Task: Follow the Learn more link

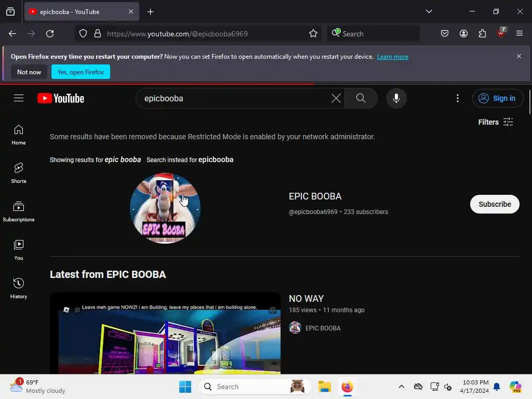Action: [x=393, y=57]
